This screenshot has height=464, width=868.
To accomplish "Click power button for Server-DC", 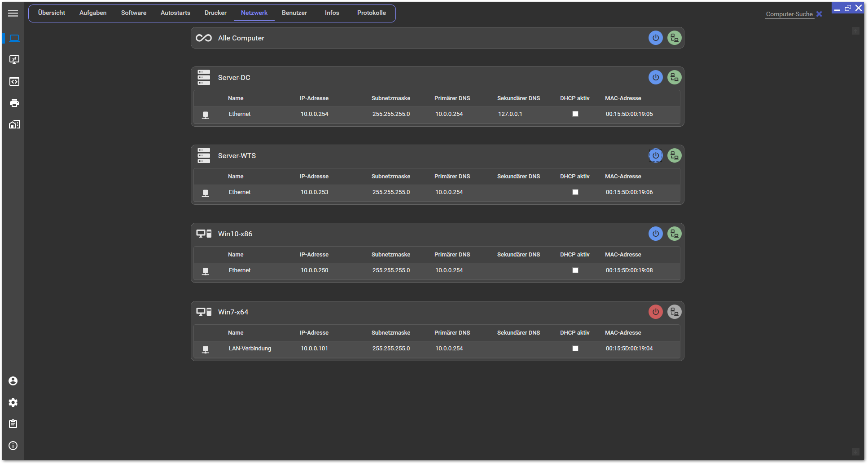I will (x=655, y=77).
